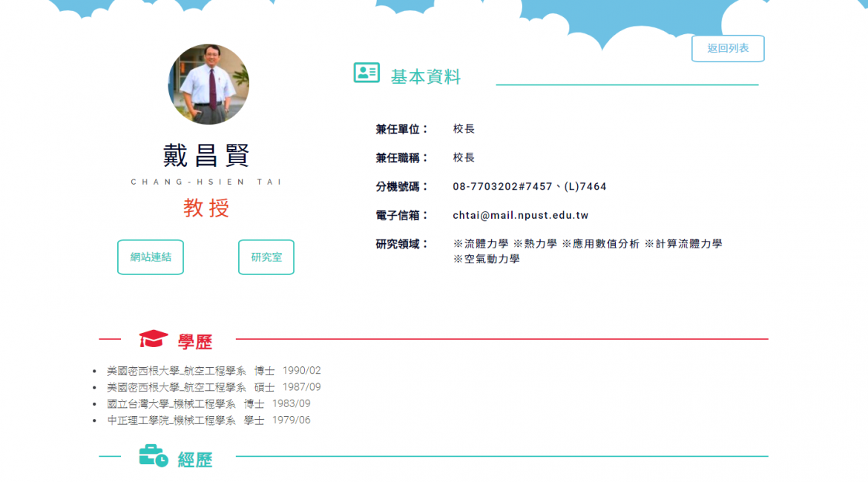Click the 中正理工學院 education entry
Screen dimensions: 868x482
[208, 420]
